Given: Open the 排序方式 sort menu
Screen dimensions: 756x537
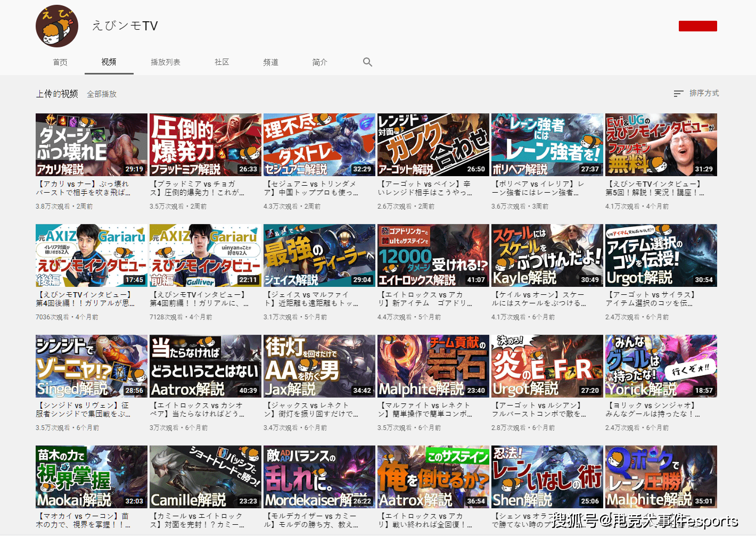Looking at the screenshot, I should coord(696,93).
